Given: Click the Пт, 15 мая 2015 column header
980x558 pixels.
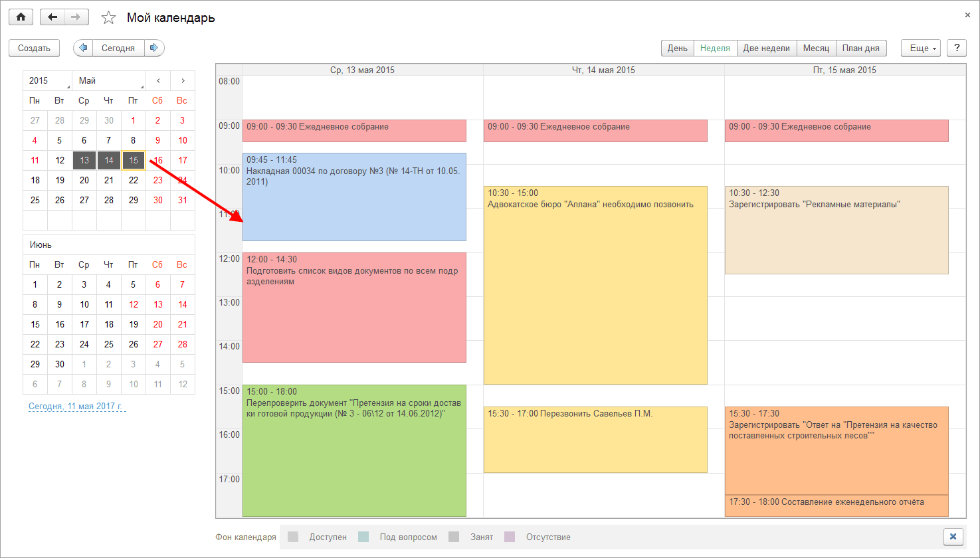Looking at the screenshot, I should [x=844, y=70].
